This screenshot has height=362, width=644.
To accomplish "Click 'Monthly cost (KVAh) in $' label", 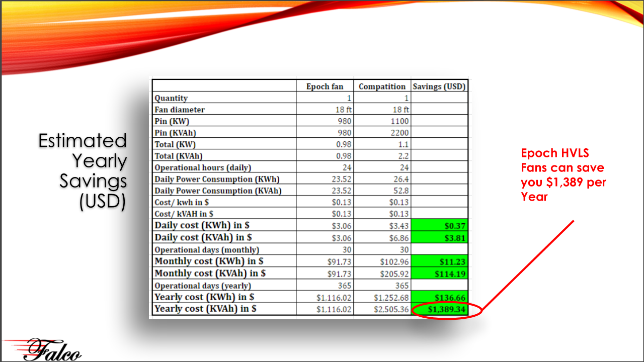I will pos(210,273).
